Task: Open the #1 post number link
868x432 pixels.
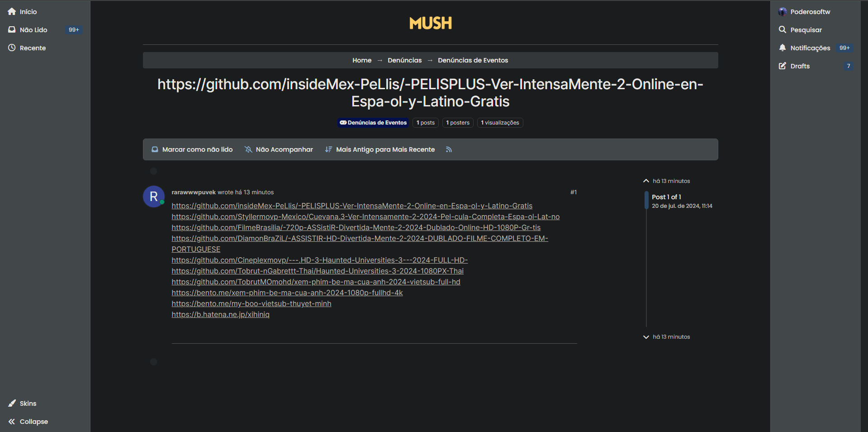Action: point(574,192)
